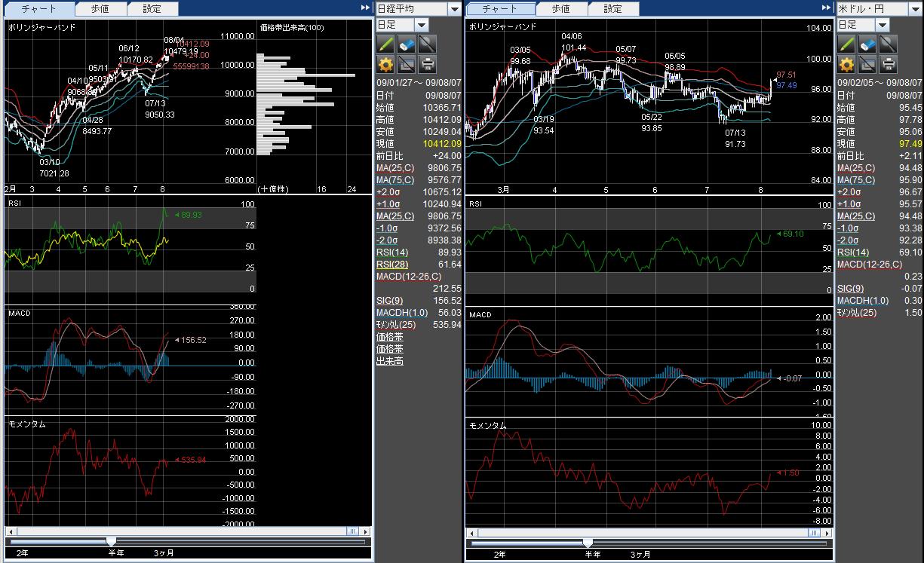Select eraser tool in Nikkei panel

pos(407,44)
